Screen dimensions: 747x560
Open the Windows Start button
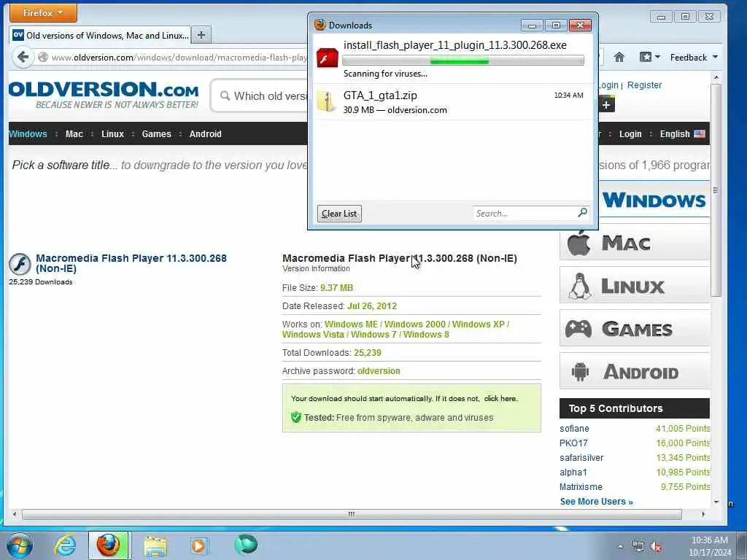point(20,545)
